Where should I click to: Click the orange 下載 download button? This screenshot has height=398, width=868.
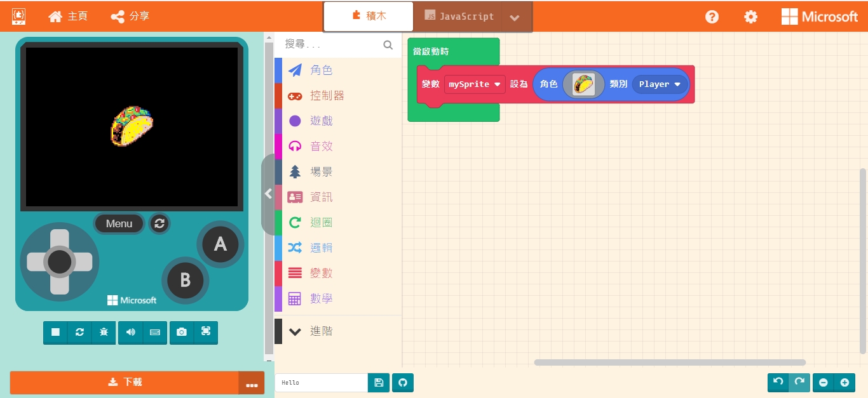tap(125, 382)
